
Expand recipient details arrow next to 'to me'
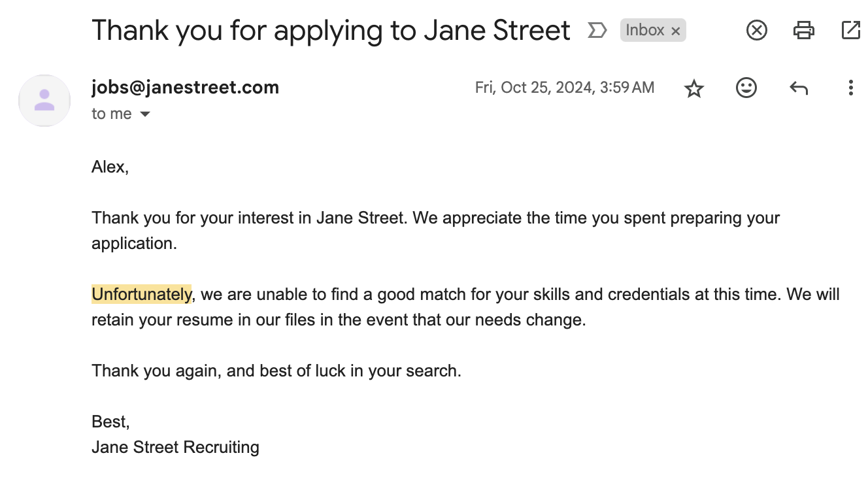(145, 114)
